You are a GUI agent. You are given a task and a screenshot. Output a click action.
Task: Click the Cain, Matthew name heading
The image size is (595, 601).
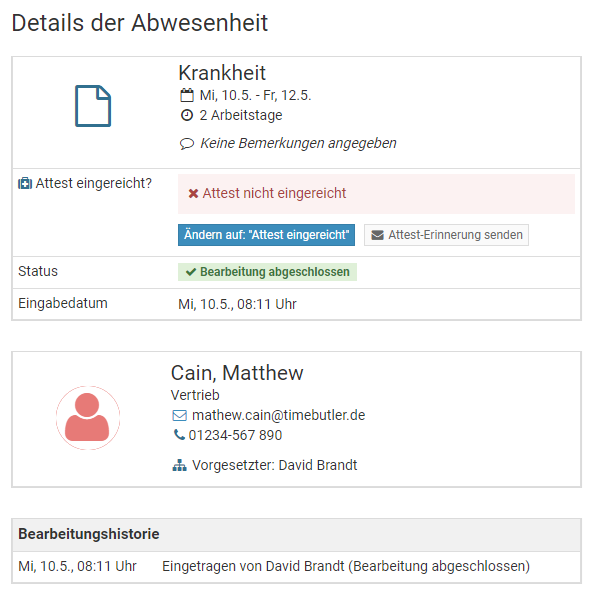(237, 373)
